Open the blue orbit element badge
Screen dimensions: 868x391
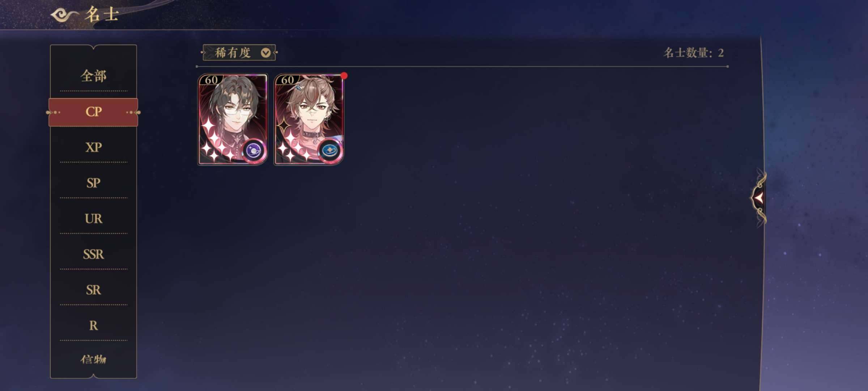pos(330,150)
